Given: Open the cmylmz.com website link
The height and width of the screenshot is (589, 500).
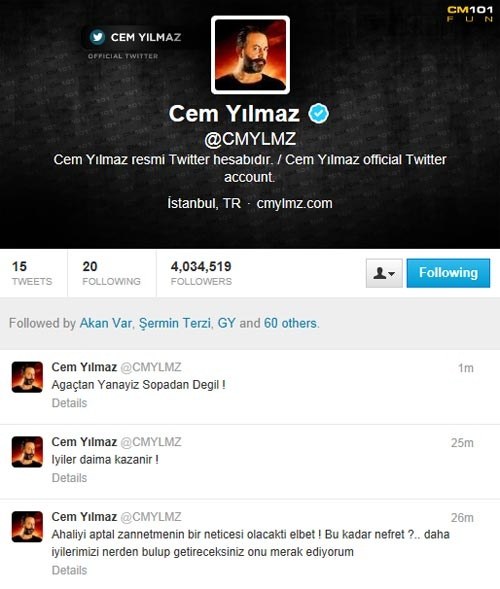Looking at the screenshot, I should click(295, 204).
